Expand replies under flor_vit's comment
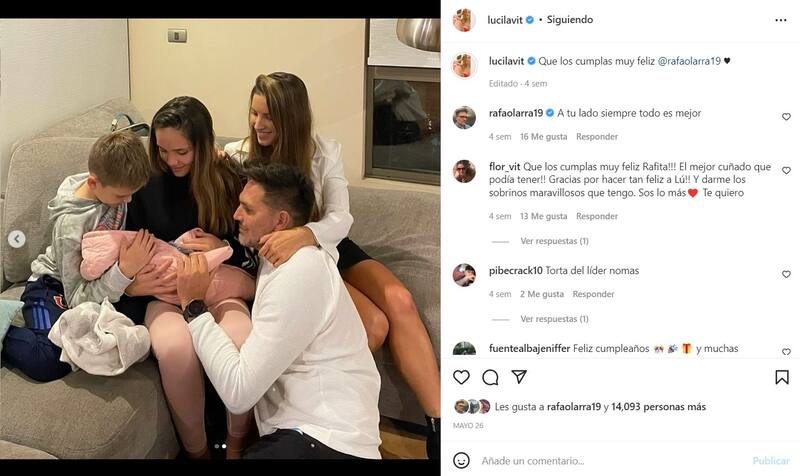 pos(554,241)
